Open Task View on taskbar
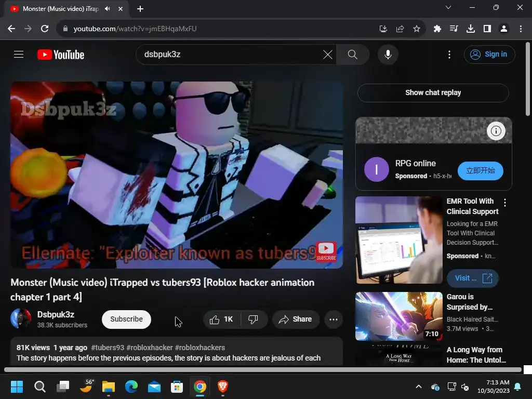 click(x=63, y=387)
